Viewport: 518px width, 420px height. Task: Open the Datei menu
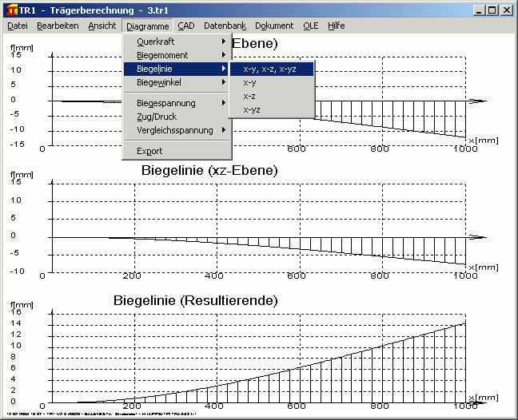17,26
